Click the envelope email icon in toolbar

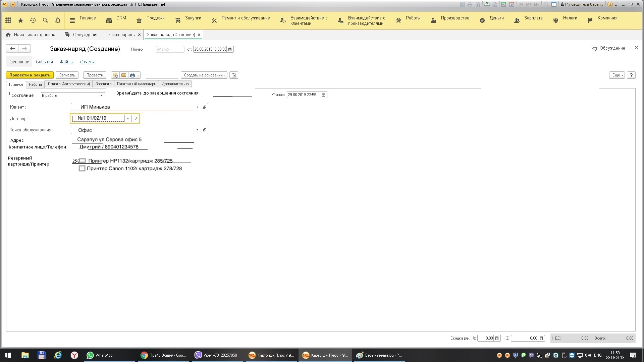(124, 75)
